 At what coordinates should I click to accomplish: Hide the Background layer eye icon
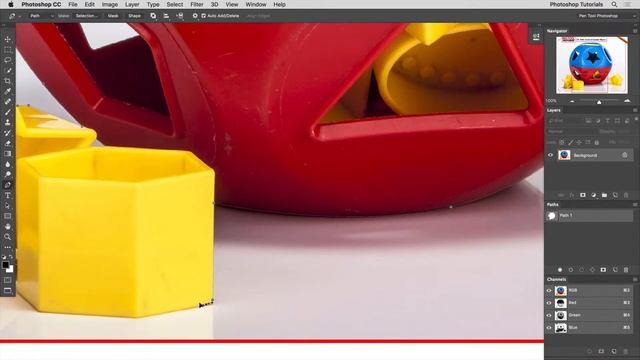pyautogui.click(x=550, y=155)
